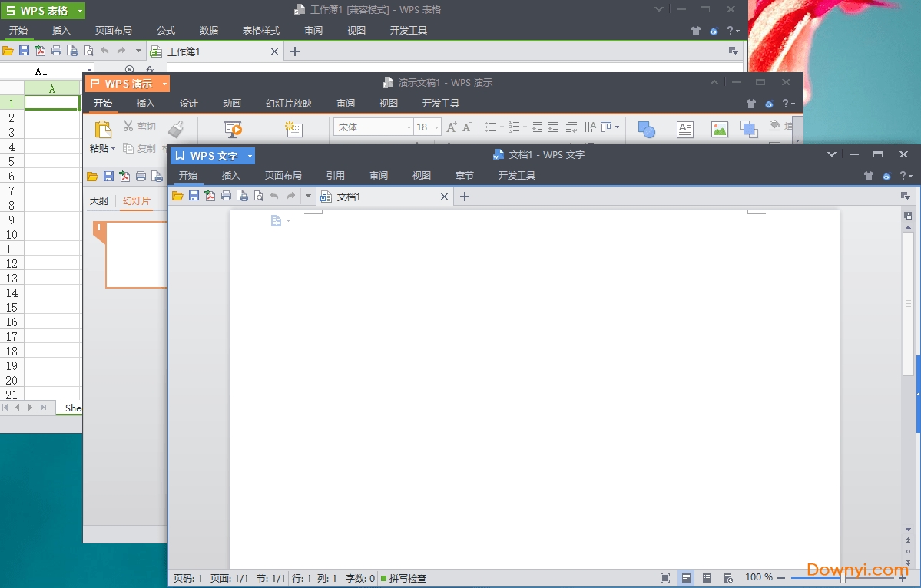Image resolution: width=921 pixels, height=588 pixels.
Task: Click the zoom in plus button
Action: (x=902, y=578)
